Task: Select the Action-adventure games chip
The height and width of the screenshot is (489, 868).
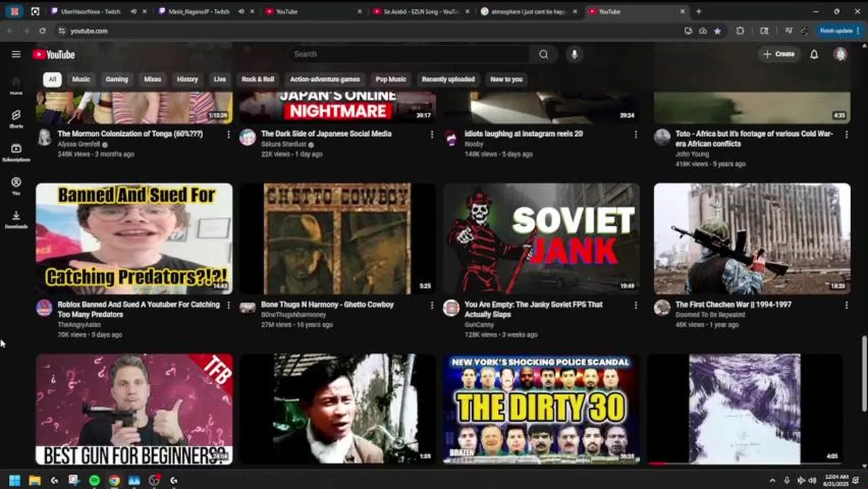Action: (x=325, y=79)
